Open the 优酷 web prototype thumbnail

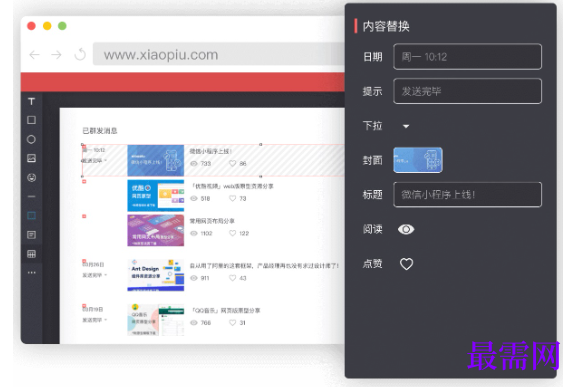pyautogui.click(x=155, y=195)
